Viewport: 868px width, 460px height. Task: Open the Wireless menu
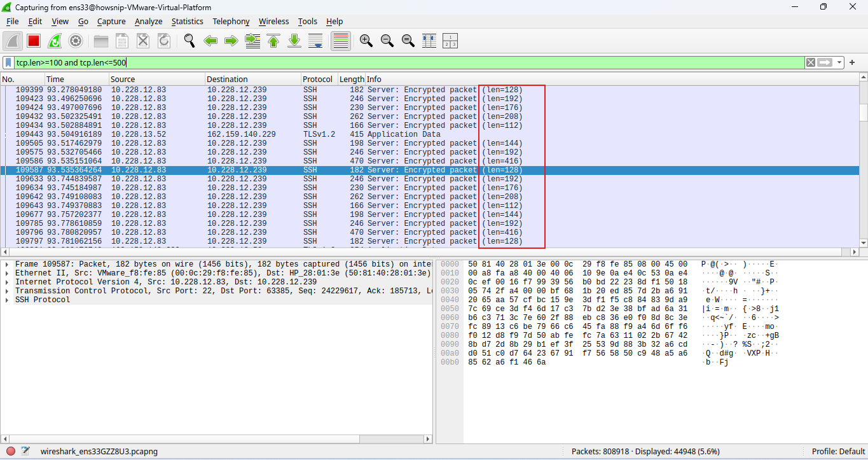pos(273,21)
